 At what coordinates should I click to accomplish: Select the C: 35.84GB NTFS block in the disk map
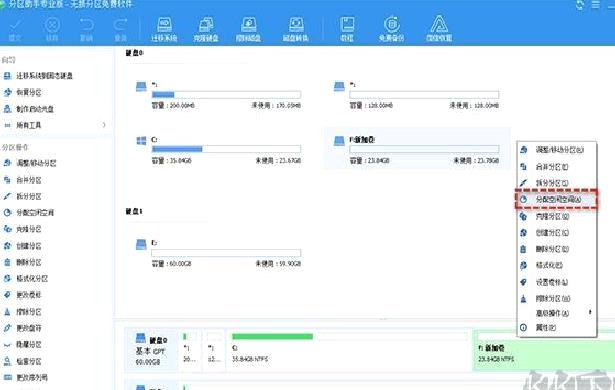pyautogui.click(x=348, y=349)
